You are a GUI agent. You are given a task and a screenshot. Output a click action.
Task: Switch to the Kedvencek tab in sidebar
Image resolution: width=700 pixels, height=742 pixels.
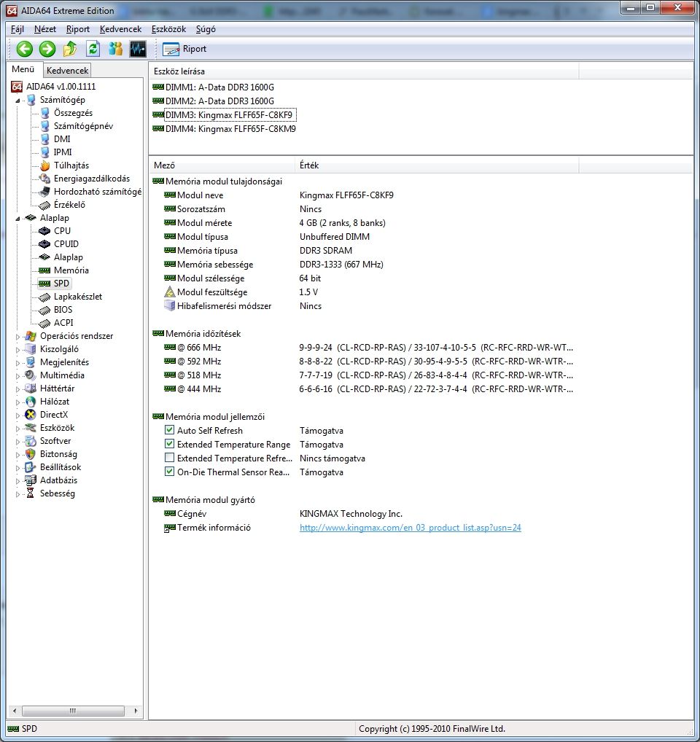coord(67,71)
